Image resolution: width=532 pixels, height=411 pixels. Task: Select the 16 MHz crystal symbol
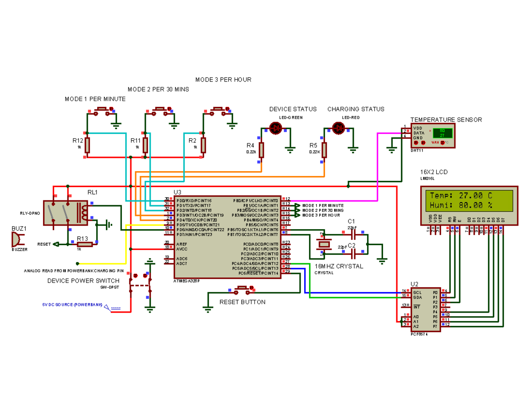click(x=325, y=243)
